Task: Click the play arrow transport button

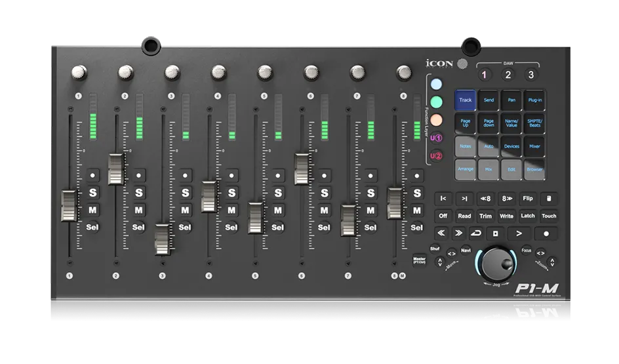Action: 519,233
